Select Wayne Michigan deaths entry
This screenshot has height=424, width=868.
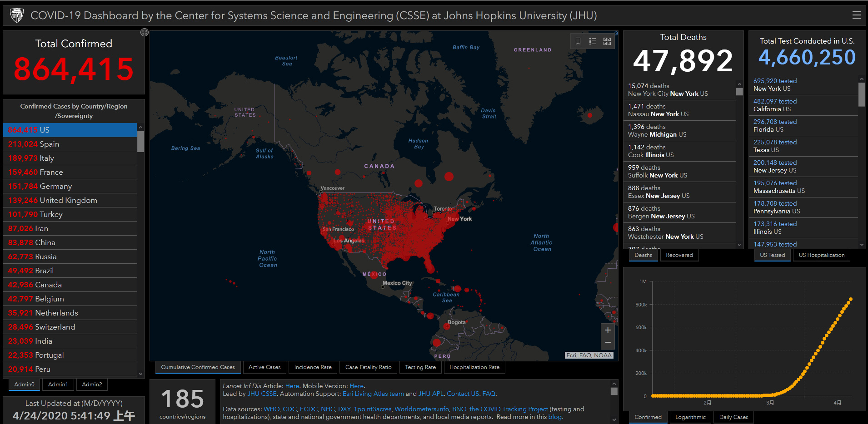[680, 131]
